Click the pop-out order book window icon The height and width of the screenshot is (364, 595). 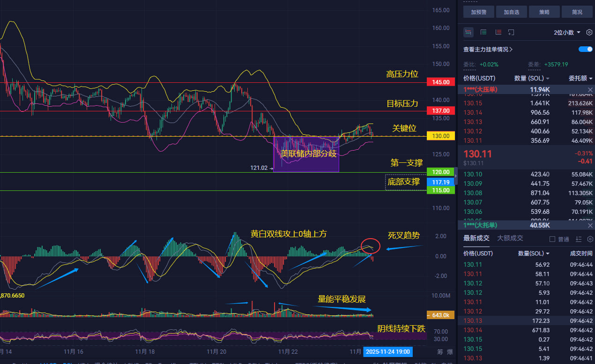pyautogui.click(x=511, y=32)
